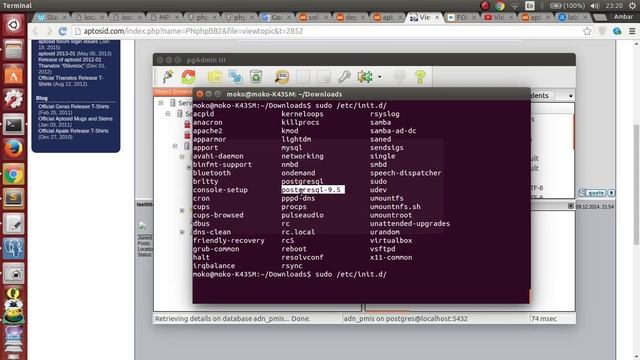The width and height of the screenshot is (640, 360).
Task: Open the battery indicator showing 100%
Action: click(567, 6)
